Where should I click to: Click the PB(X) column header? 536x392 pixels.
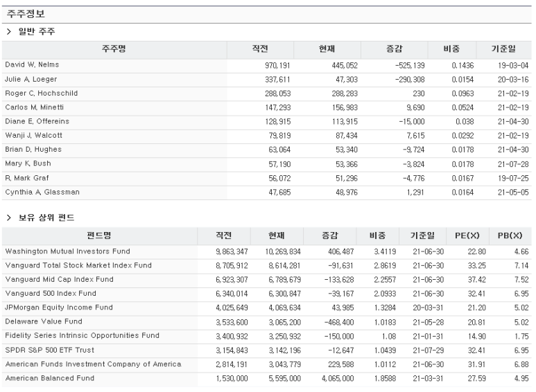(x=510, y=235)
